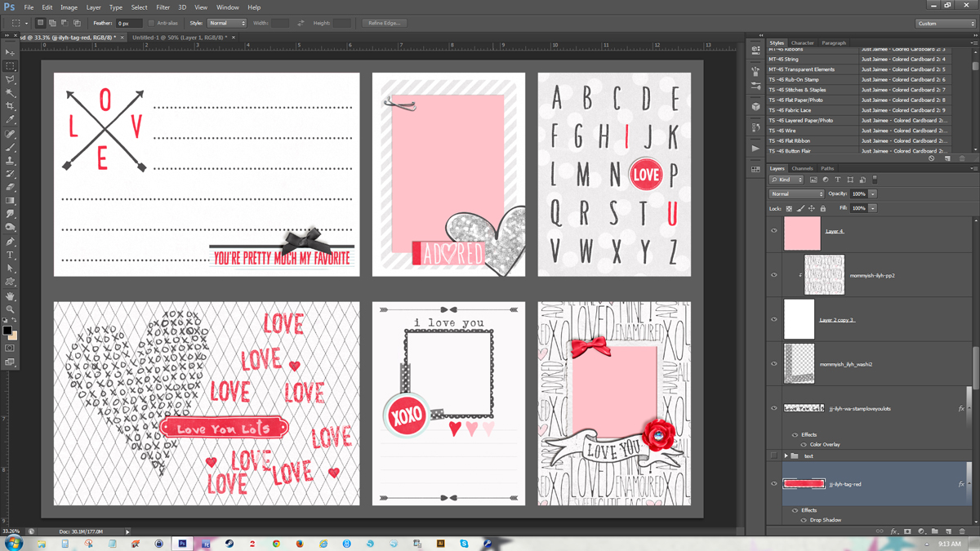Open the Select menu
The width and height of the screenshot is (980, 551).
139,7
